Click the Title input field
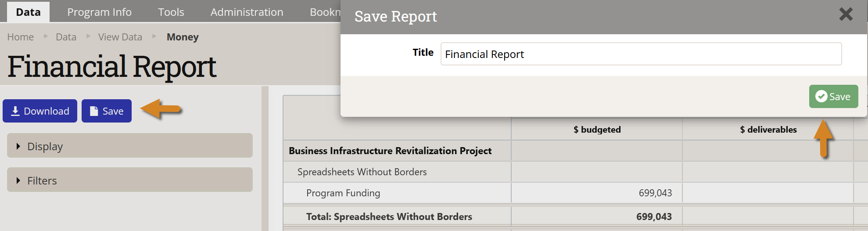868x231 pixels. [x=641, y=54]
